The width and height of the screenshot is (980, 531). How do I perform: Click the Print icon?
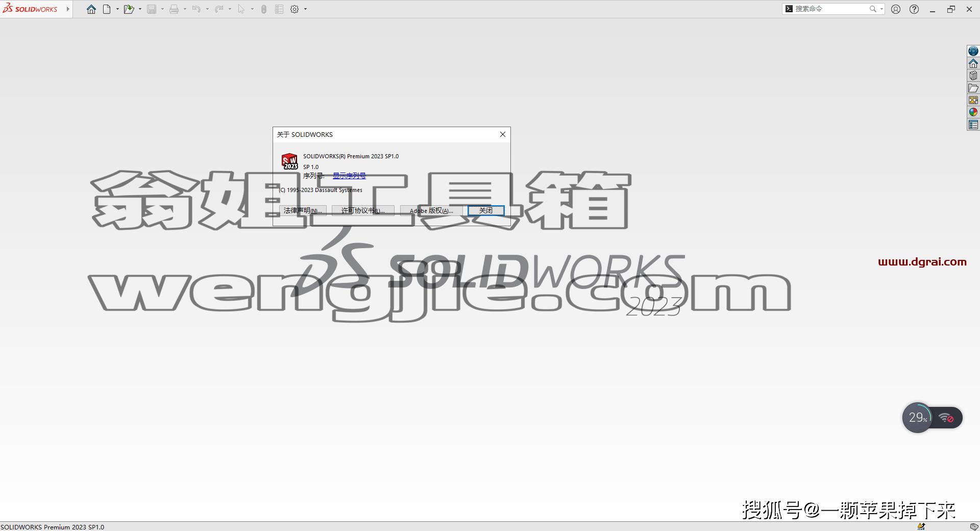[174, 9]
